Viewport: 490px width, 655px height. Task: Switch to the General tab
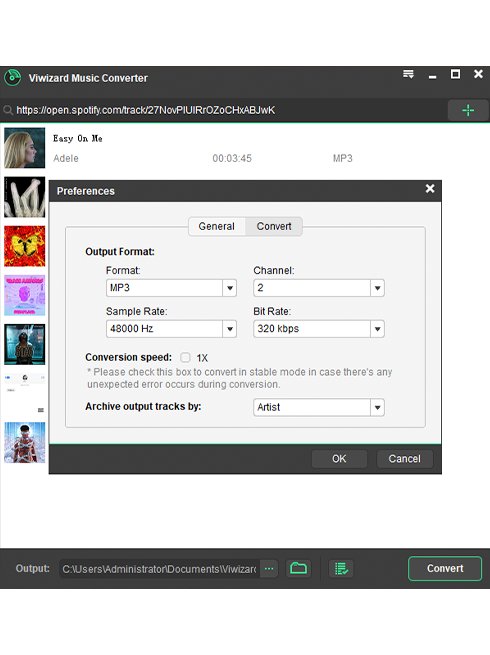(x=216, y=226)
